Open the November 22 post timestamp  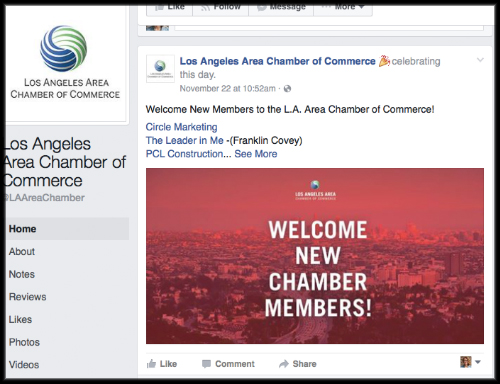tap(227, 89)
